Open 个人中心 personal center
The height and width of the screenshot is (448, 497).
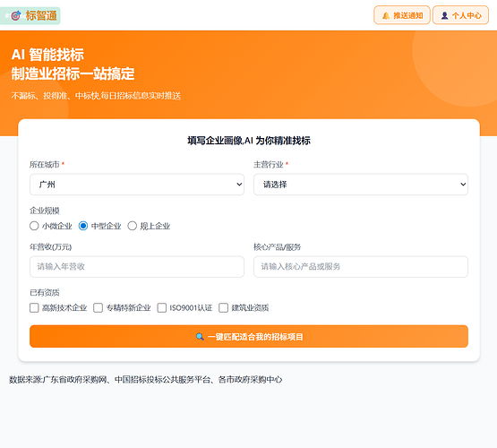pos(460,15)
